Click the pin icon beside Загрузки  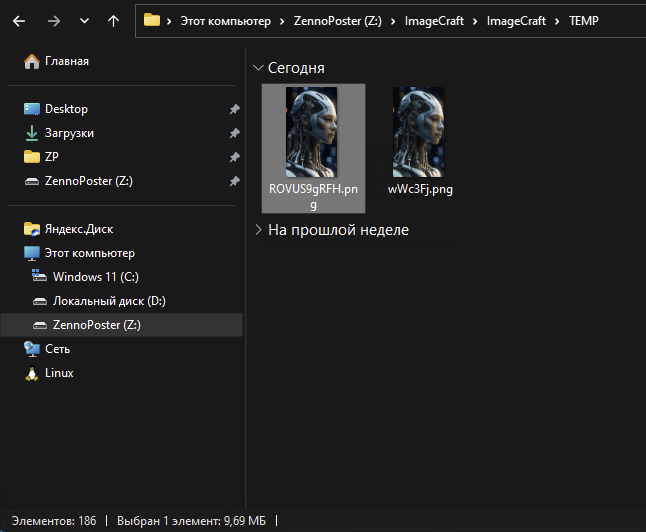[234, 133]
